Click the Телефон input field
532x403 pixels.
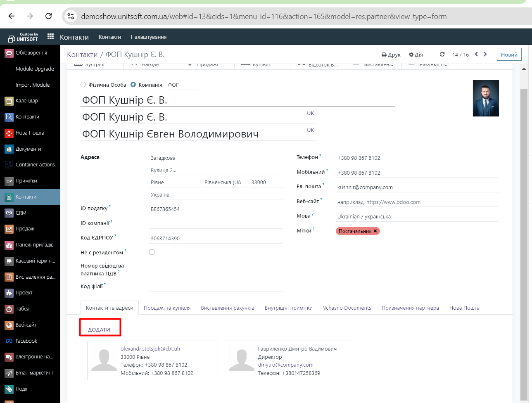click(x=417, y=158)
